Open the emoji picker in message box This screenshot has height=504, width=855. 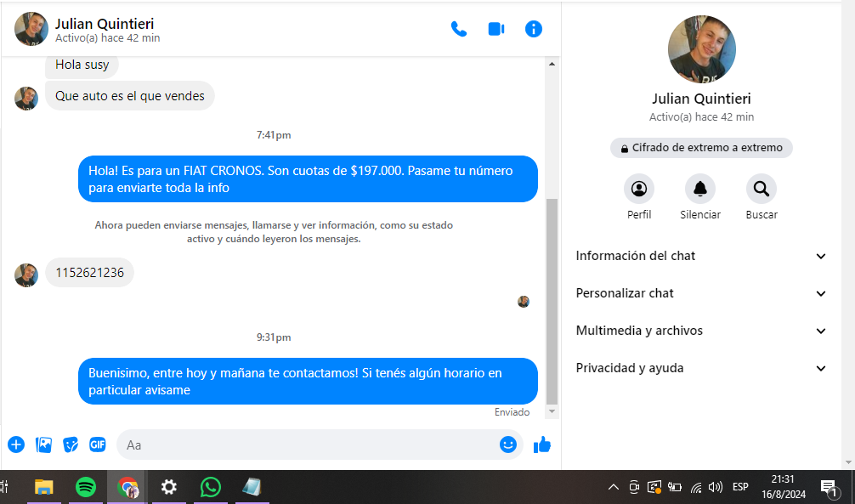pyautogui.click(x=507, y=445)
